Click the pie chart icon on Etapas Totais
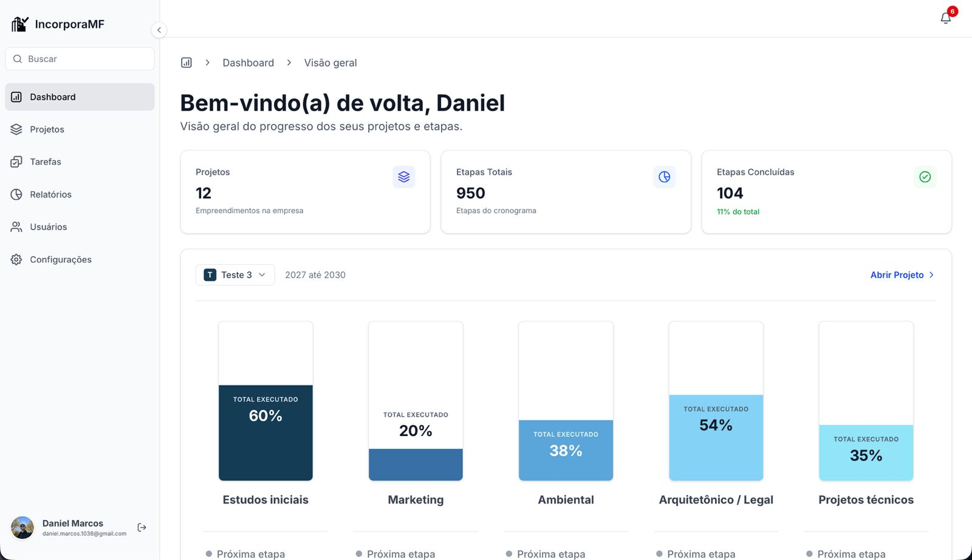The image size is (972, 560). [665, 177]
